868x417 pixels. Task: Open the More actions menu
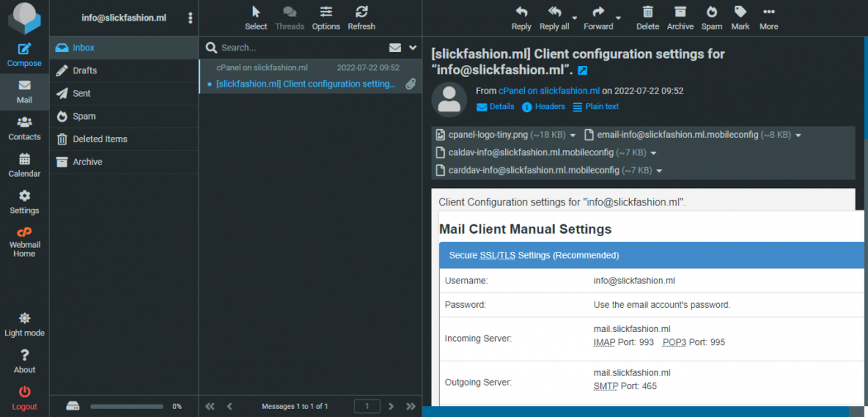(x=769, y=18)
